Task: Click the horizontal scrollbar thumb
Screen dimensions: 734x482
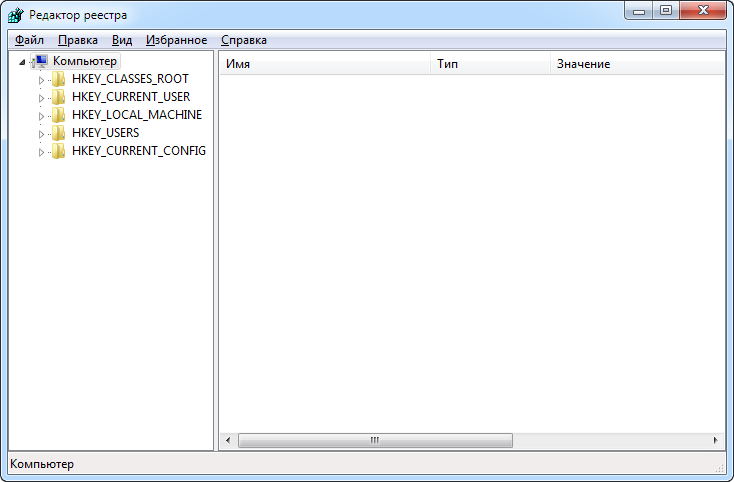Action: 375,440
